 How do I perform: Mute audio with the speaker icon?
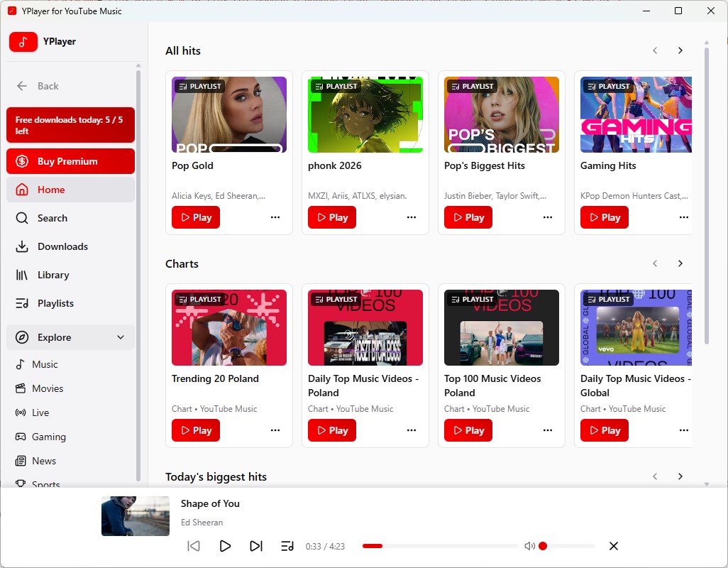[x=529, y=546]
